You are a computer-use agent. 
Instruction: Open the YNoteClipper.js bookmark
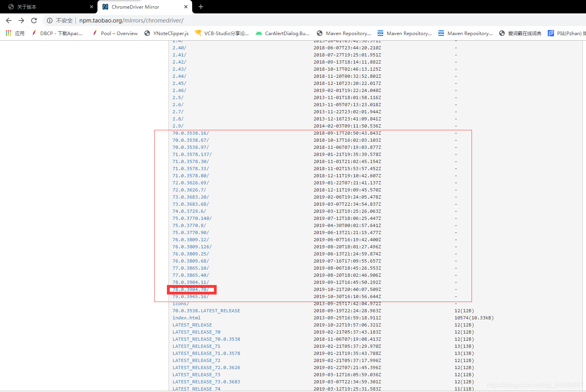point(167,33)
